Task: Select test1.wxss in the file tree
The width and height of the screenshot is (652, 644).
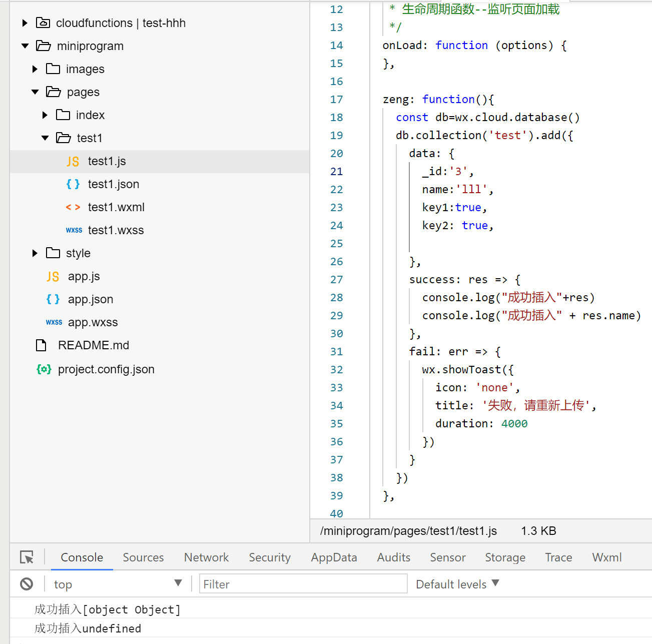Action: (116, 230)
